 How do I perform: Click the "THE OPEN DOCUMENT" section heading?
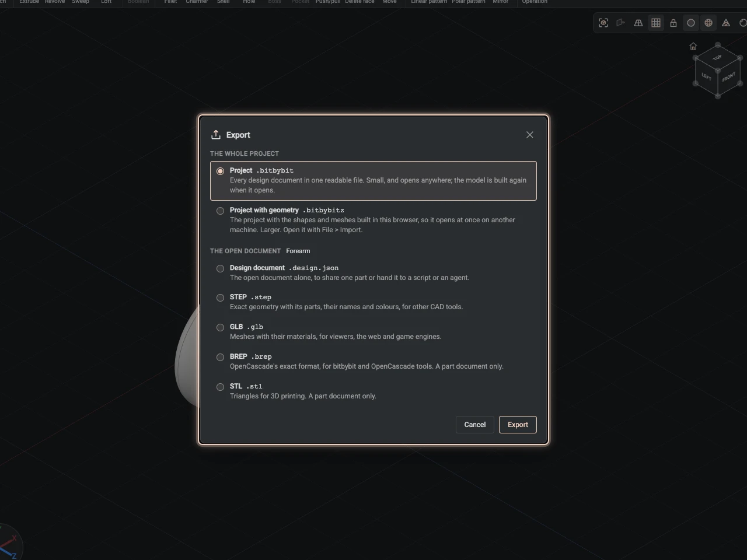coord(246,251)
